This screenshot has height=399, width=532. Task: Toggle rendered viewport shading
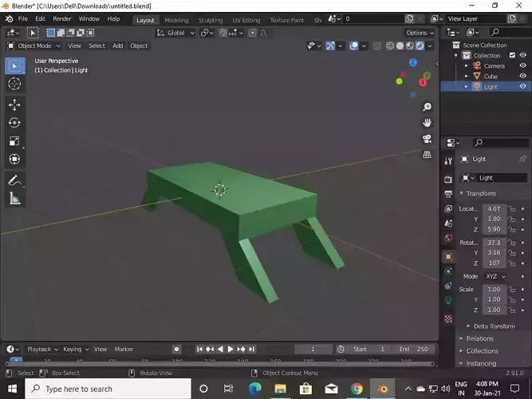click(420, 45)
